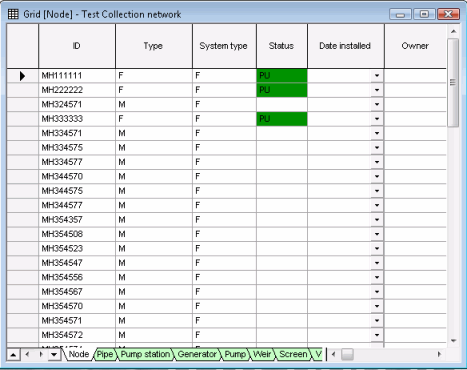The width and height of the screenshot is (467, 370).
Task: Open Date installed dropdown for MH333333
Action: (377, 119)
